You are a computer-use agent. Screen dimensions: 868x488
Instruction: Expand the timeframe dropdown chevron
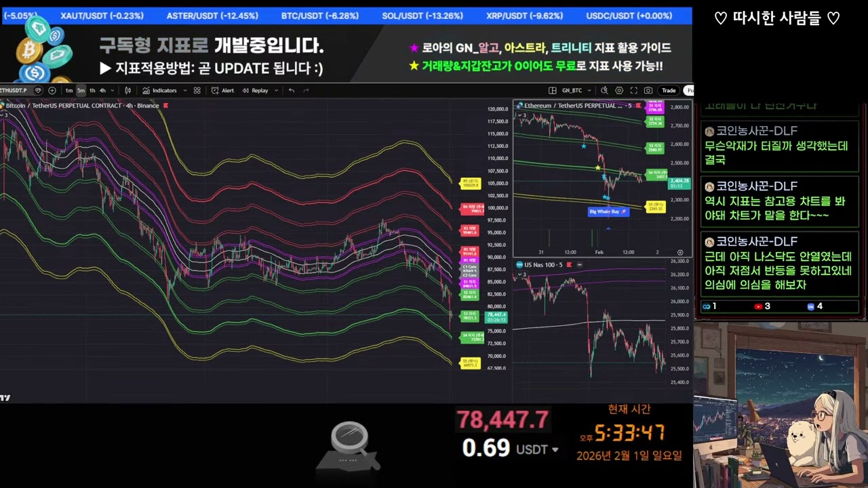point(112,90)
